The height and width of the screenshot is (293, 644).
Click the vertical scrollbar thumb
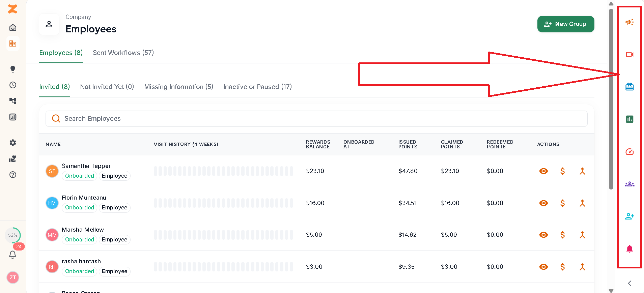[x=611, y=99]
